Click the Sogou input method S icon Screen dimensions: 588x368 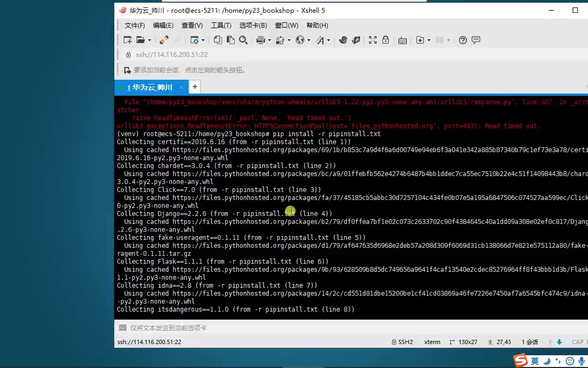520,361
